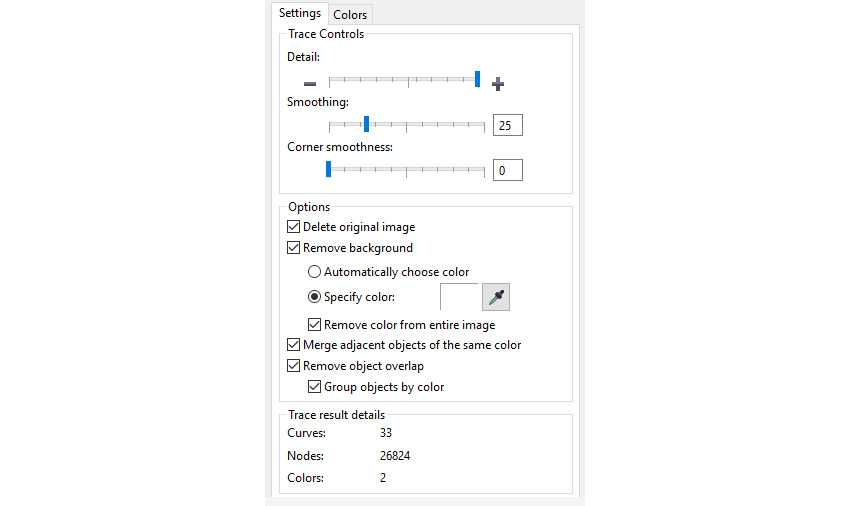850x506 pixels.
Task: Choose the Specify color radio button
Action: 315,297
